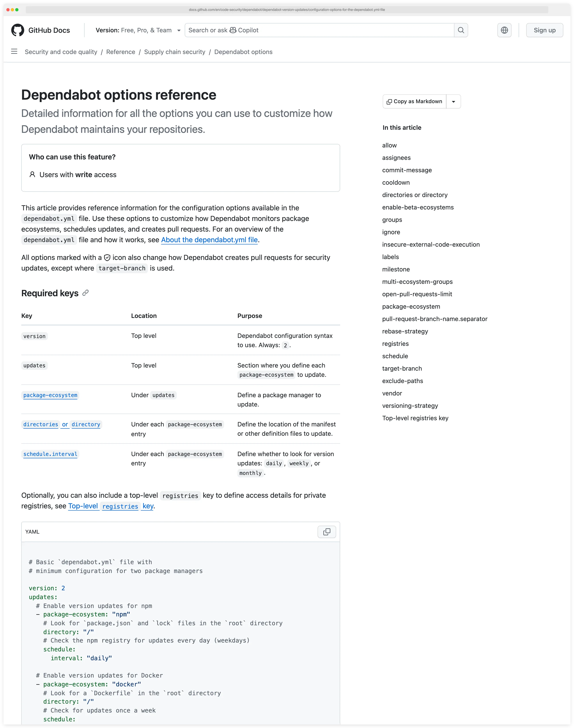This screenshot has height=728, width=574.
Task: Click the Required keys heading
Action: click(x=50, y=293)
